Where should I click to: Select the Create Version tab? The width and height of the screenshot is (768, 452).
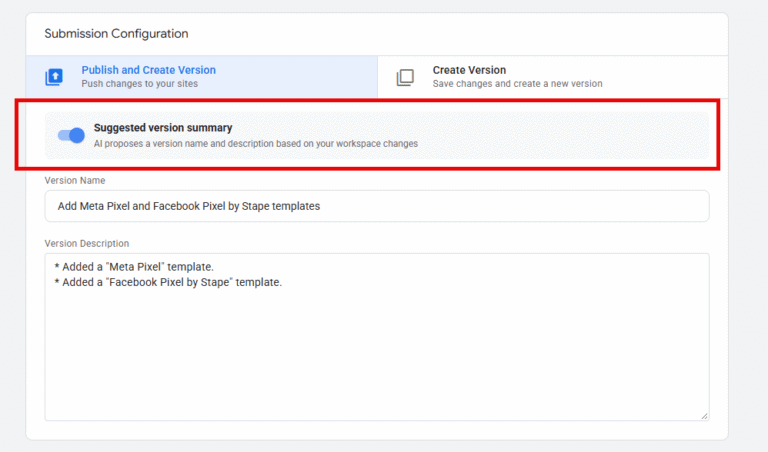552,77
